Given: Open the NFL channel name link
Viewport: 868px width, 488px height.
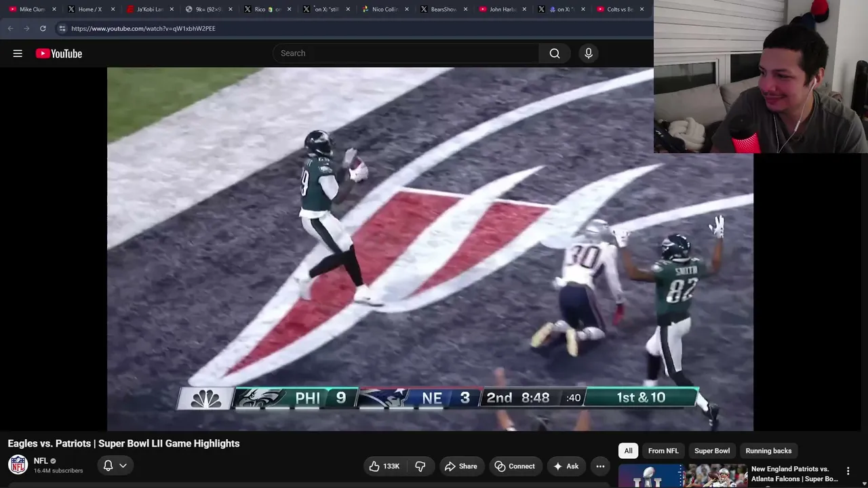Looking at the screenshot, I should 41,461.
